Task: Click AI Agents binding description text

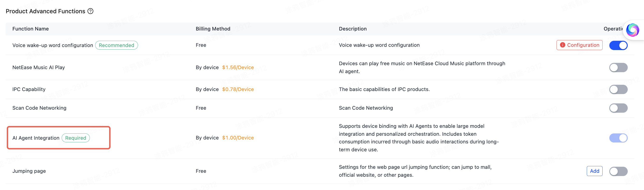Action: (x=419, y=138)
